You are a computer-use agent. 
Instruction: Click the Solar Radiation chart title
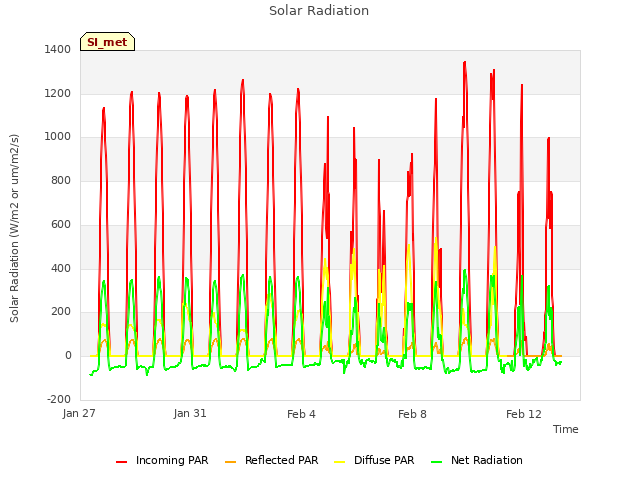point(319,11)
